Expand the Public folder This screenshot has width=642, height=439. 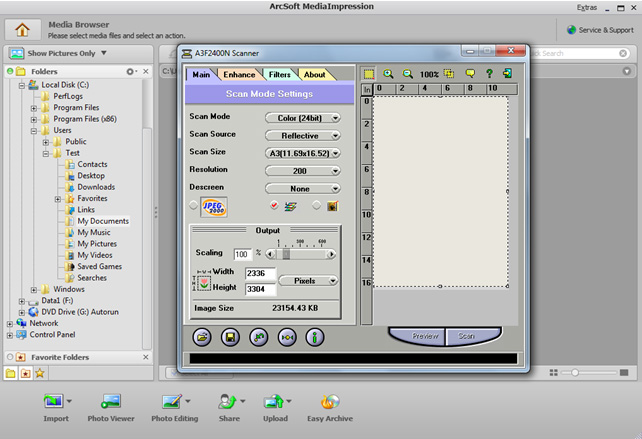click(46, 142)
